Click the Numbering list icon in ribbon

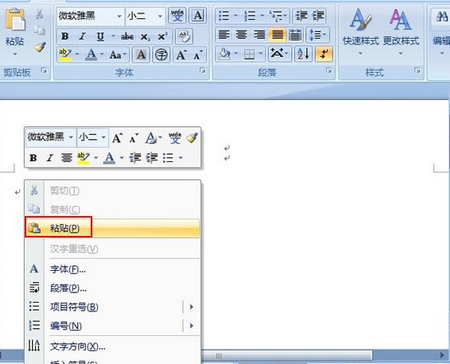pyautogui.click(x=249, y=16)
